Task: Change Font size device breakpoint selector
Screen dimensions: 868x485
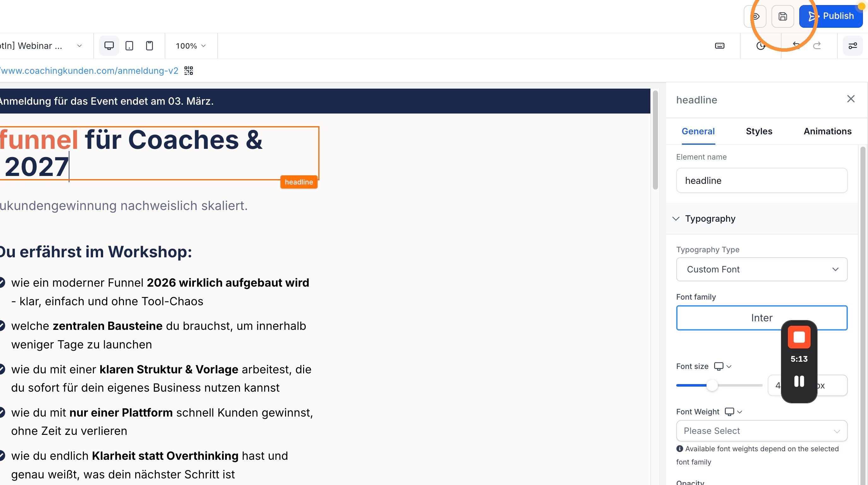Action: pyautogui.click(x=723, y=366)
